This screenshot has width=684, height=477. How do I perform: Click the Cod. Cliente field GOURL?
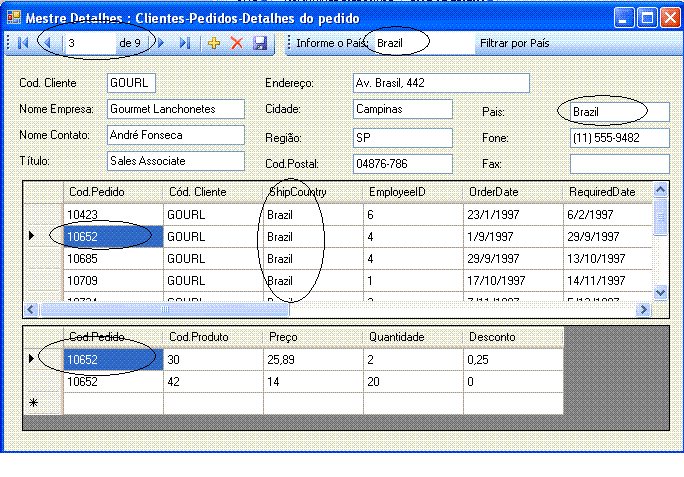click(x=131, y=83)
